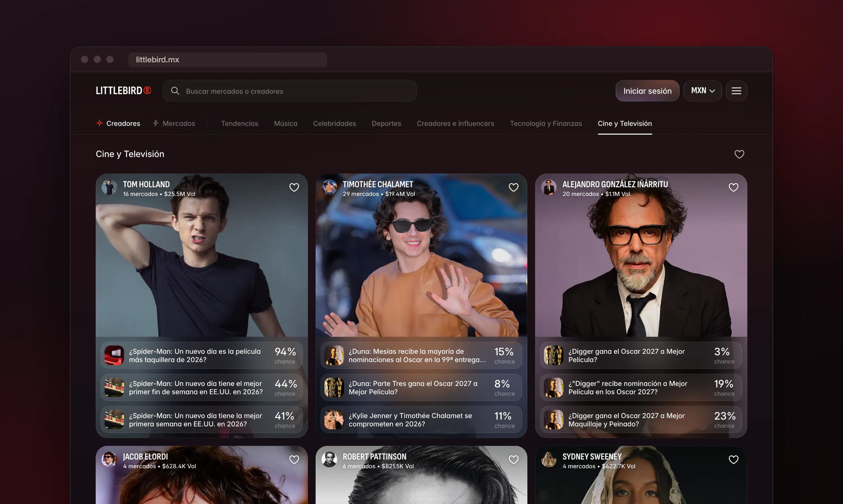This screenshot has height=504, width=843.
Task: Open Spider-Man mejor primer fin de semana market
Action: point(201,388)
